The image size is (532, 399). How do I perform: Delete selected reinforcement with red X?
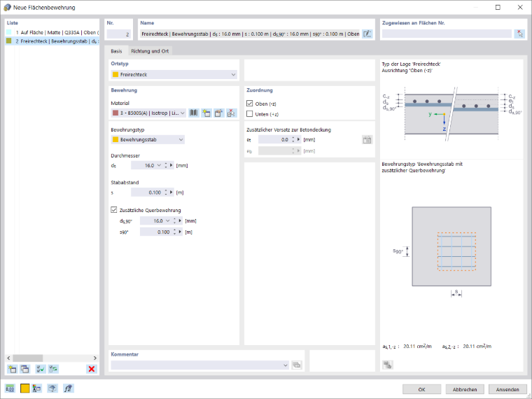coord(92,369)
